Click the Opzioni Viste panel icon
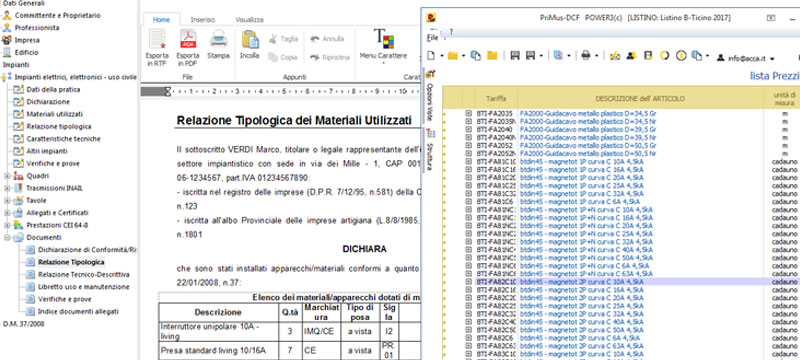800x360 pixels. coord(431,74)
